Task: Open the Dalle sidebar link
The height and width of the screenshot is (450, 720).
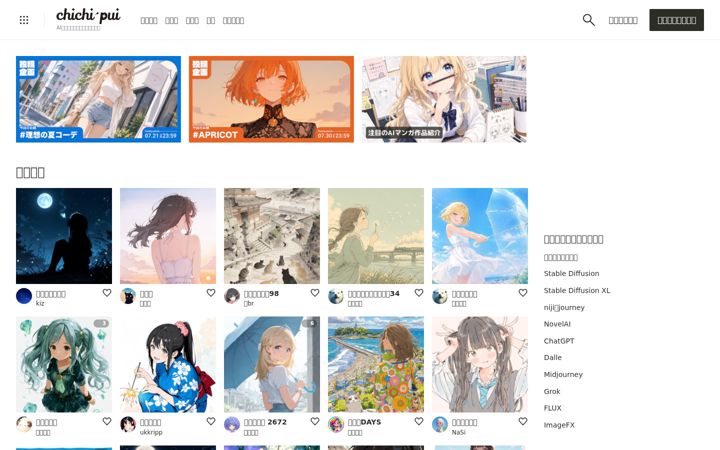Action: pos(552,357)
